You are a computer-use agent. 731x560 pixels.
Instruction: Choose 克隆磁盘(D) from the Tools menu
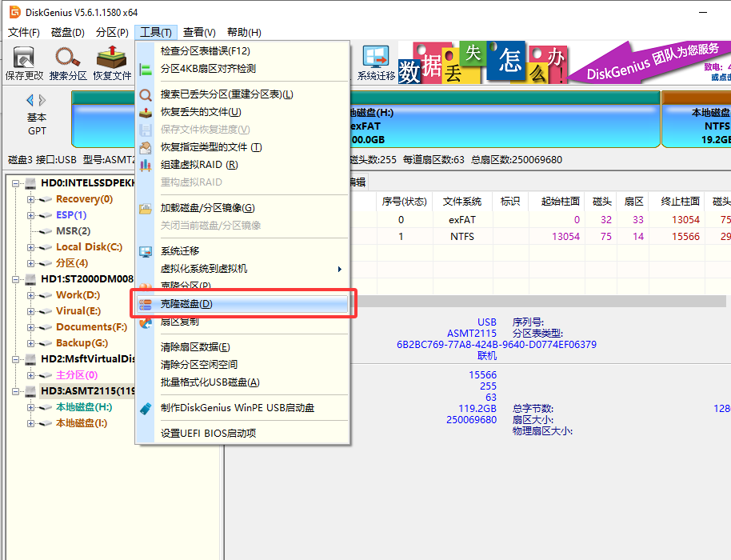click(x=242, y=304)
